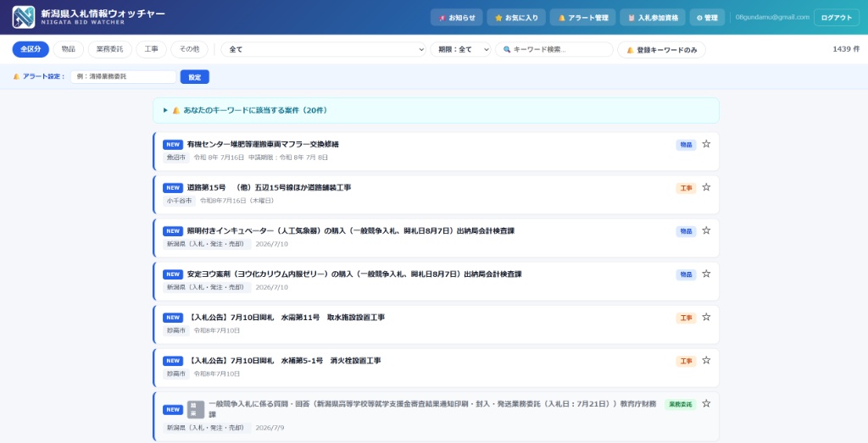Click the 小千谷市 municipality label
Viewport: 868px width, 443px height.
coord(180,201)
